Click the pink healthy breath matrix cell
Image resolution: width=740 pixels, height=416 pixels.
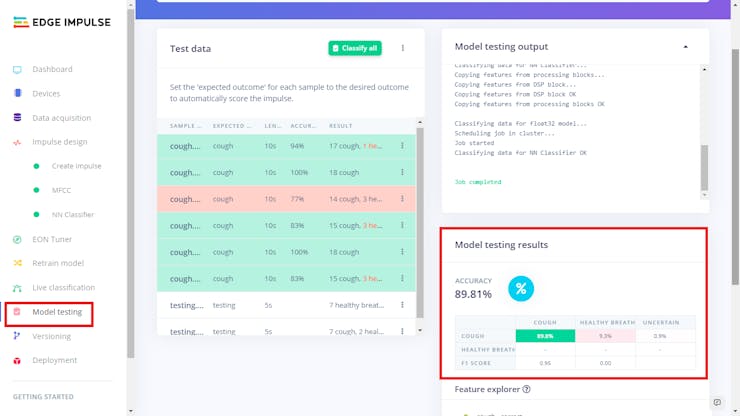coord(605,336)
